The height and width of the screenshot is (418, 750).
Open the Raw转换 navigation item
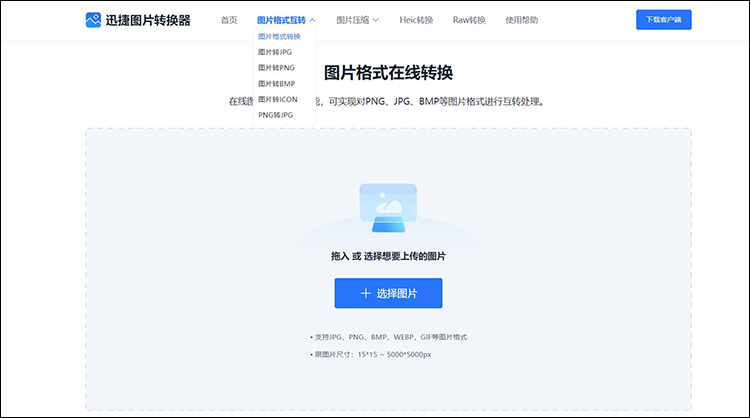pyautogui.click(x=468, y=20)
